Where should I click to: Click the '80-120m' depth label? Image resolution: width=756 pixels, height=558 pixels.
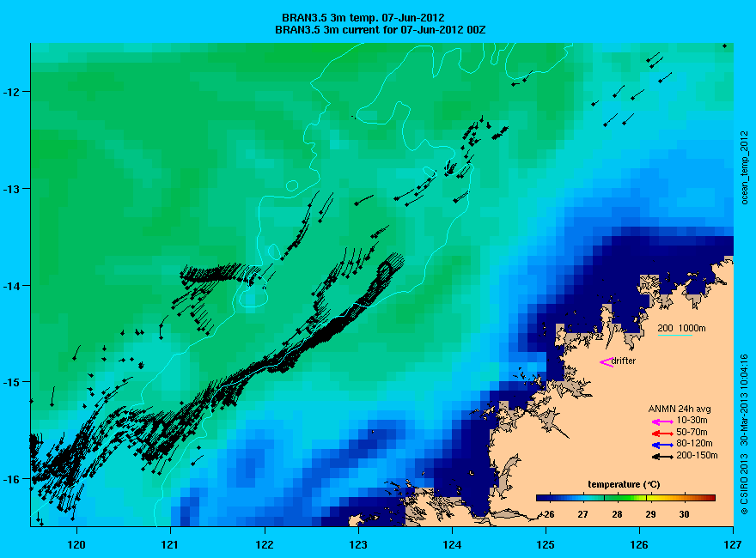tap(694, 443)
